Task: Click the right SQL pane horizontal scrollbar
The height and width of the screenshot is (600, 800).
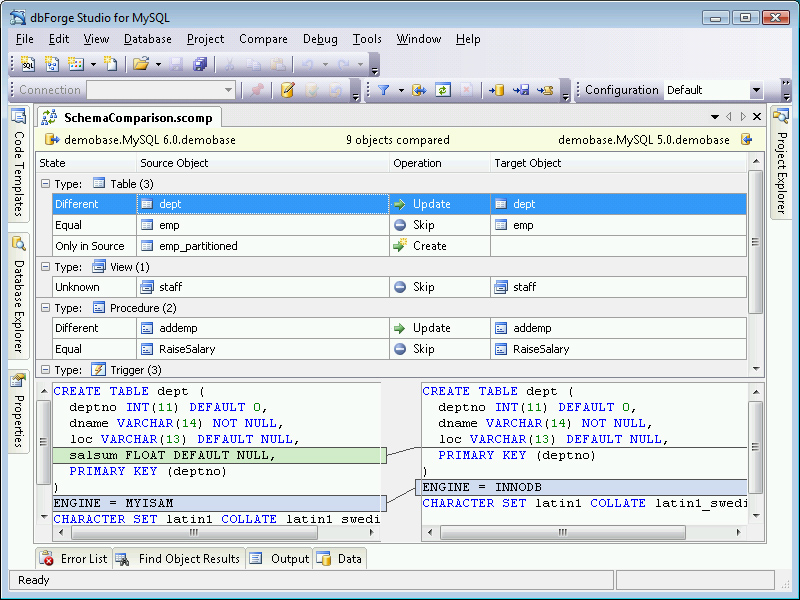Action: pos(563,533)
